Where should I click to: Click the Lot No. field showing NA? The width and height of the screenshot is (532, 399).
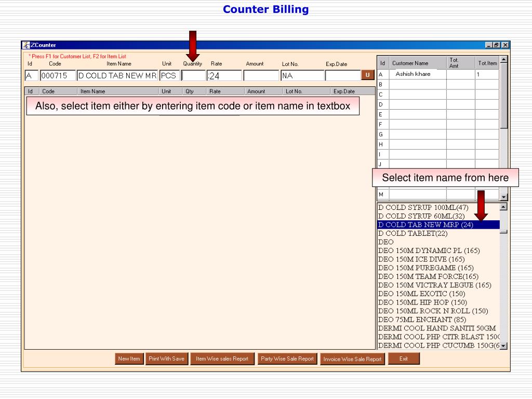(302, 75)
